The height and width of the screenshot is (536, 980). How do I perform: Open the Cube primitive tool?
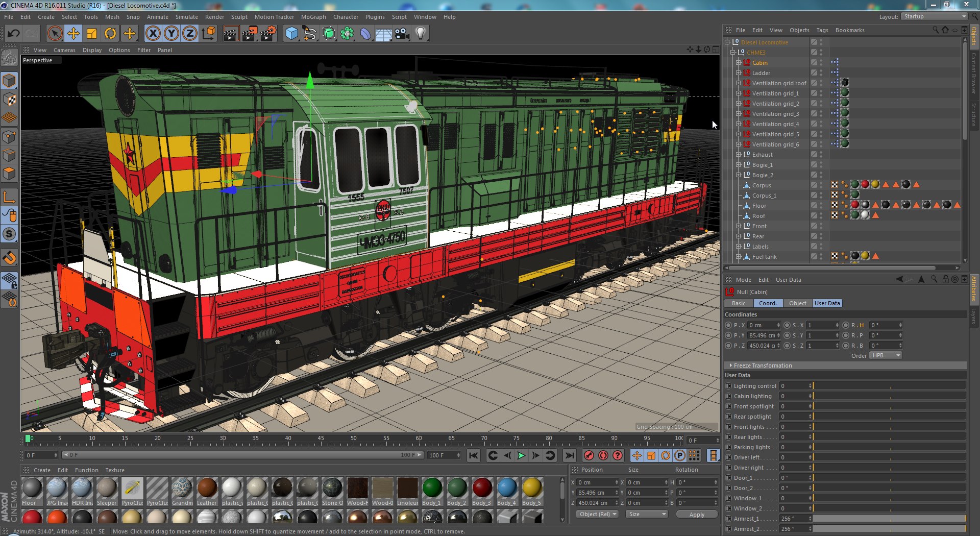(x=291, y=34)
